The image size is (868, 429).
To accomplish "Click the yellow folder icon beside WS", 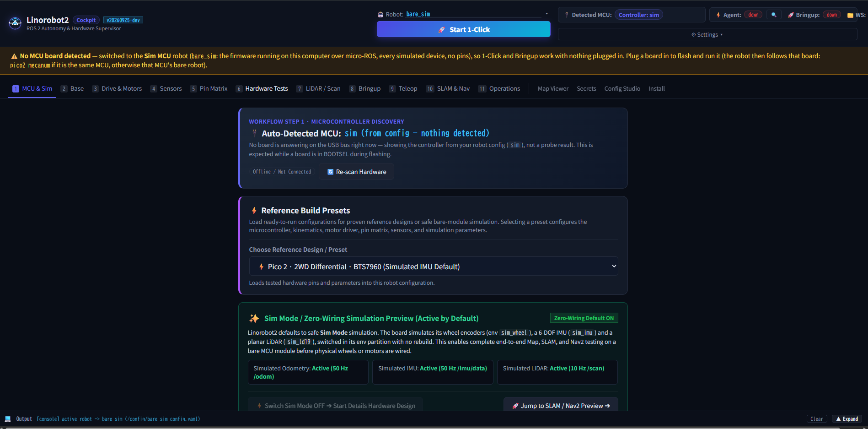I will (x=850, y=15).
